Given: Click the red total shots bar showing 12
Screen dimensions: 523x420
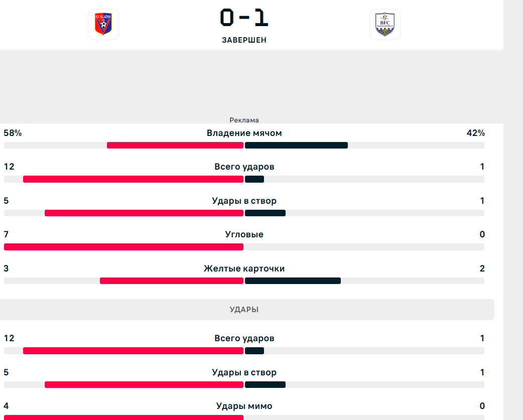Looking at the screenshot, I should [133, 179].
